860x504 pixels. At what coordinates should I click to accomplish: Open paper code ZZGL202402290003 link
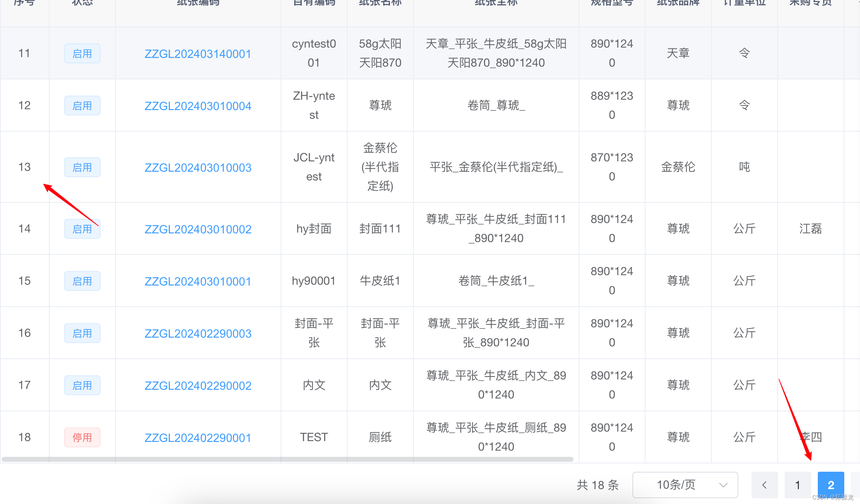198,334
